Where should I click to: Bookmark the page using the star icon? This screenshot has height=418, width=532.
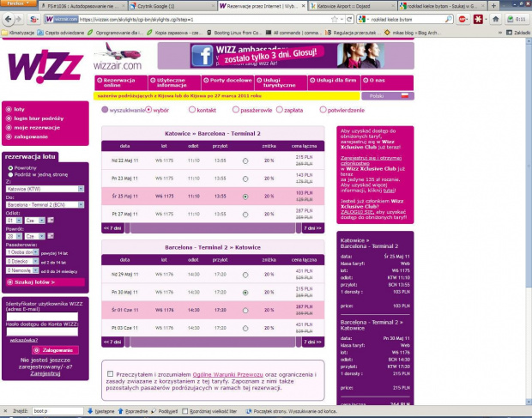click(x=334, y=20)
